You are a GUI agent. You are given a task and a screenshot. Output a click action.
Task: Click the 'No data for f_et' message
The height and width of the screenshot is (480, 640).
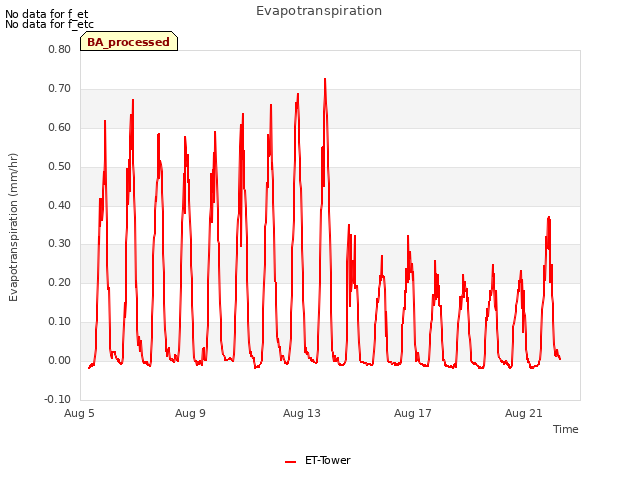(47, 14)
